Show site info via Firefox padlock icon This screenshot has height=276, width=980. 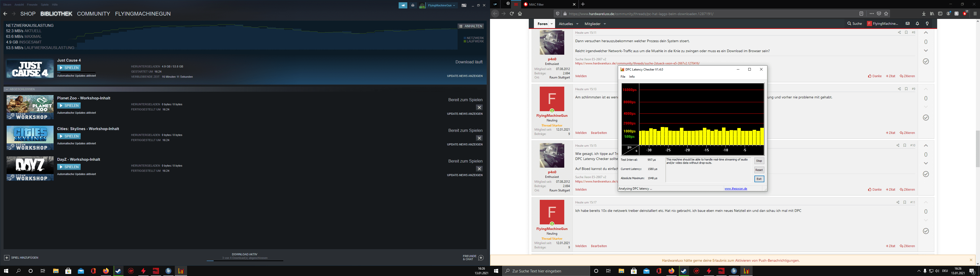pyautogui.click(x=565, y=14)
